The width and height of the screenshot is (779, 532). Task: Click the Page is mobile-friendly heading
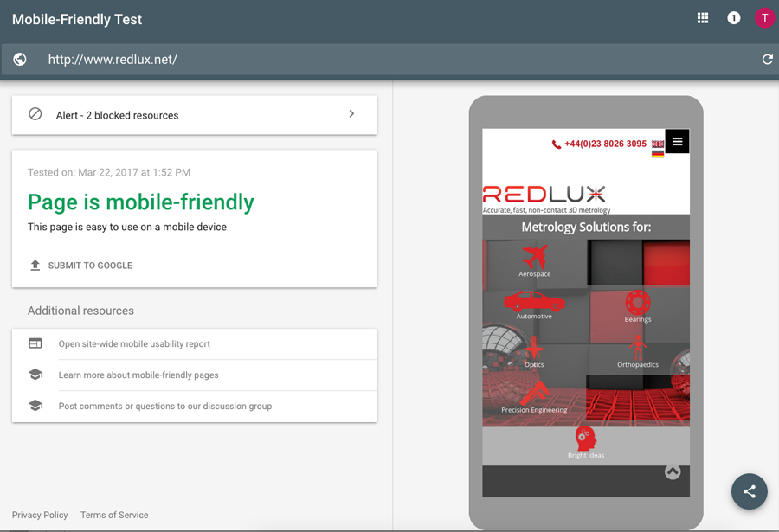pyautogui.click(x=140, y=202)
